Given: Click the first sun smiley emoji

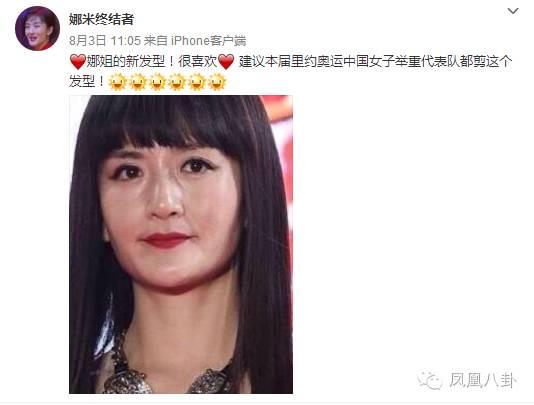Looking at the screenshot, I should click(x=117, y=82).
